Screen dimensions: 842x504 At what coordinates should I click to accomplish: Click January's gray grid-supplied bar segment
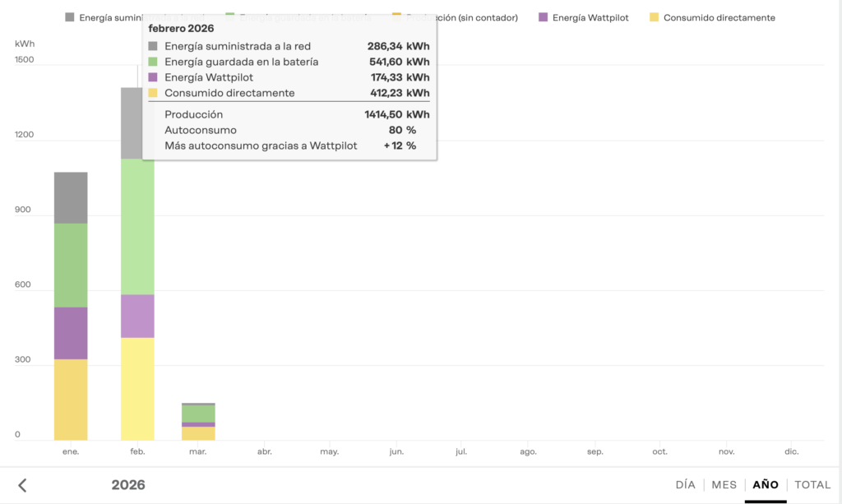point(71,197)
